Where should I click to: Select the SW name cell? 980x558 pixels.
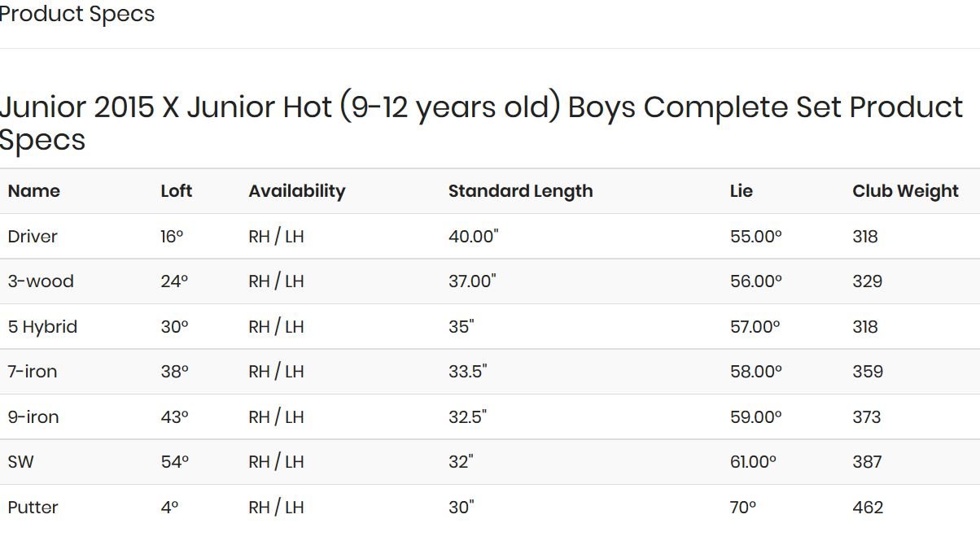click(21, 462)
